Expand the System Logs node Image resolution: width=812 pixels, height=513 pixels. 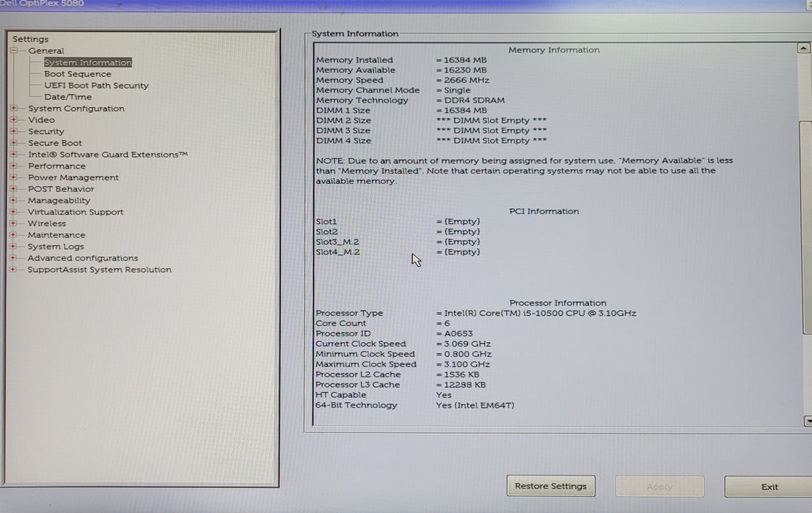(14, 246)
